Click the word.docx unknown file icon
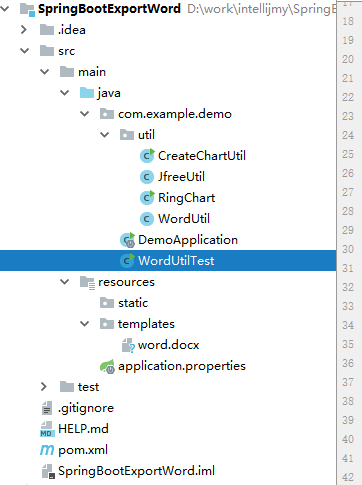The image size is (362, 485). [128, 345]
